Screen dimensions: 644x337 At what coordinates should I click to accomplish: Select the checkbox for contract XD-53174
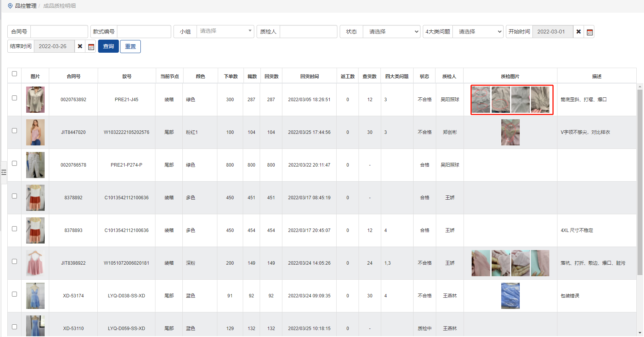click(15, 294)
